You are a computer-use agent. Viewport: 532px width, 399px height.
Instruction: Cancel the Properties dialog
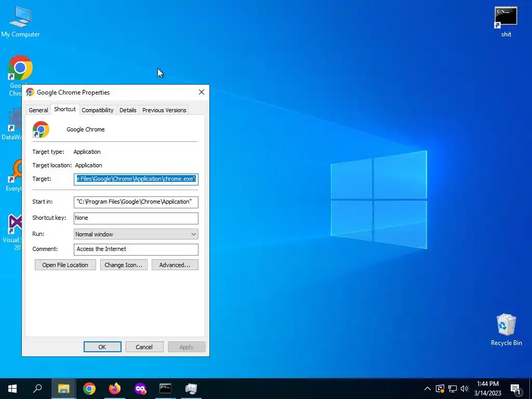144,347
